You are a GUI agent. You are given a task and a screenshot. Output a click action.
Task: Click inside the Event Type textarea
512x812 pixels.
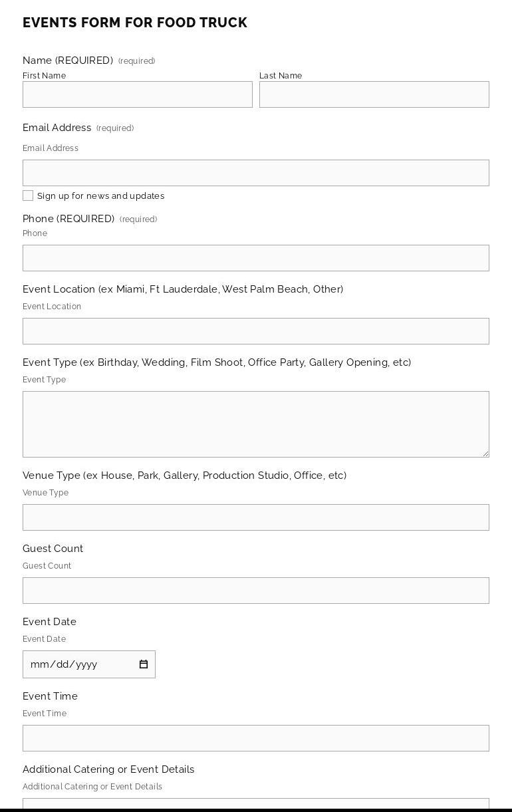[x=256, y=424]
